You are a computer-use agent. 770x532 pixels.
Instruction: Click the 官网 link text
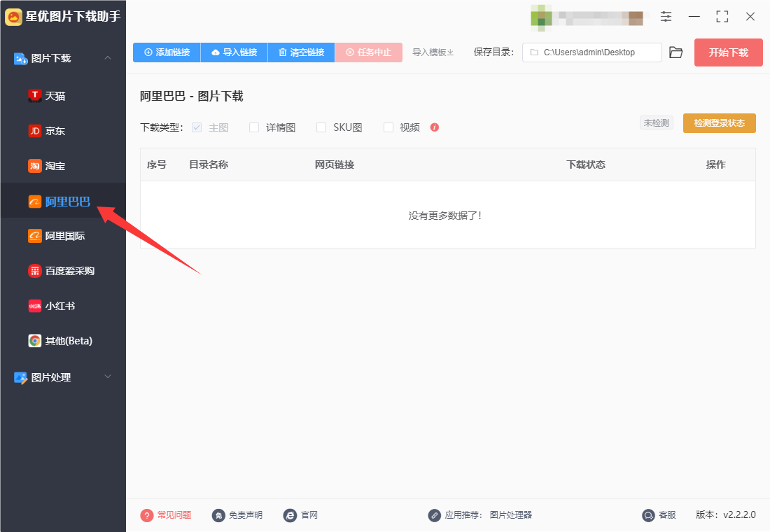309,514
